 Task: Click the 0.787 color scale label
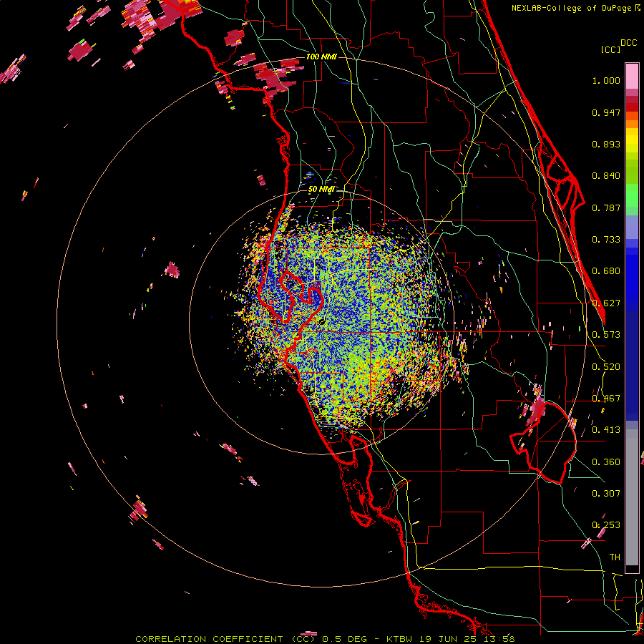(x=606, y=208)
